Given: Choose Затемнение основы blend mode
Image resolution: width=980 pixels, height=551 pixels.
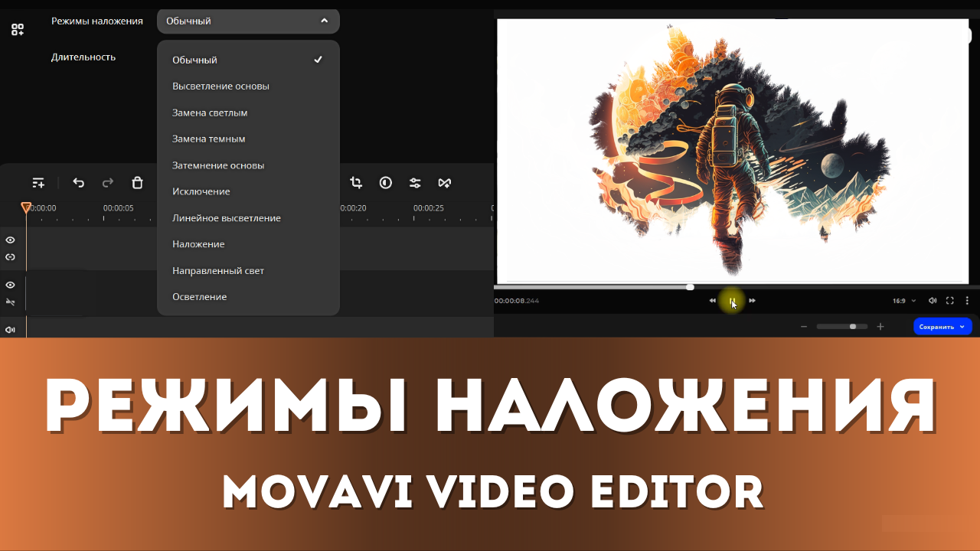Looking at the screenshot, I should pyautogui.click(x=248, y=165).
